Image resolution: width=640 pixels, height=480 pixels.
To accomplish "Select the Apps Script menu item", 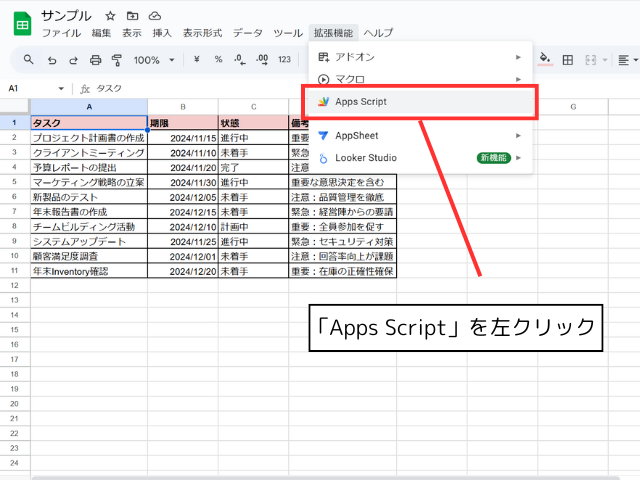I will click(x=420, y=102).
